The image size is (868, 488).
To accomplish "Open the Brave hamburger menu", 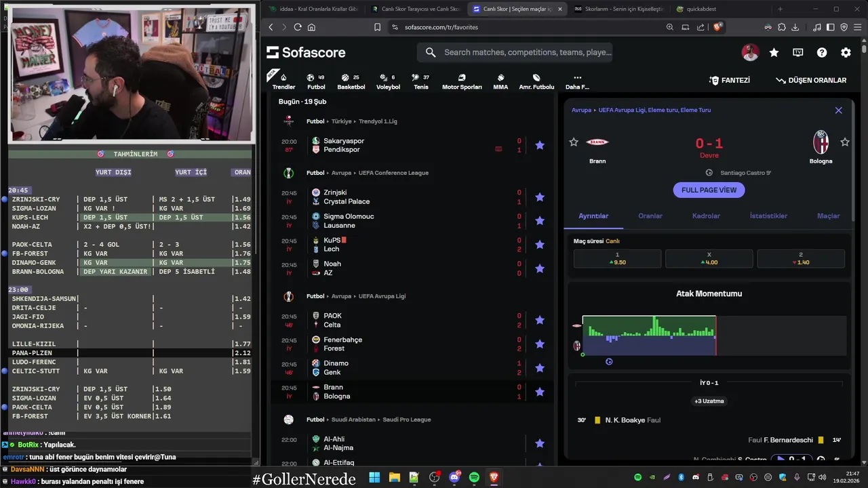I will (x=857, y=27).
